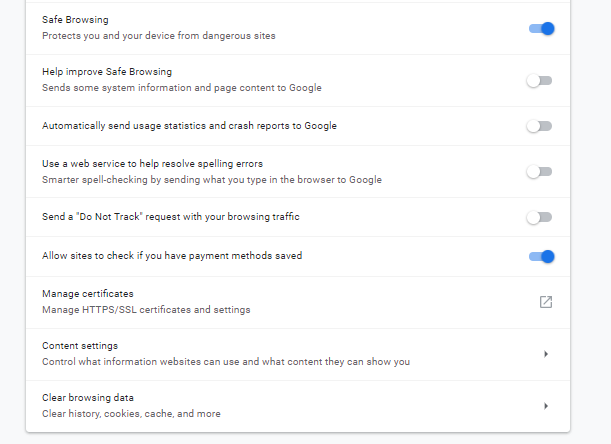Click 'Manage HTTPS/SSL certificates and settings' description
Screen dimensions: 611x444
click(x=146, y=310)
